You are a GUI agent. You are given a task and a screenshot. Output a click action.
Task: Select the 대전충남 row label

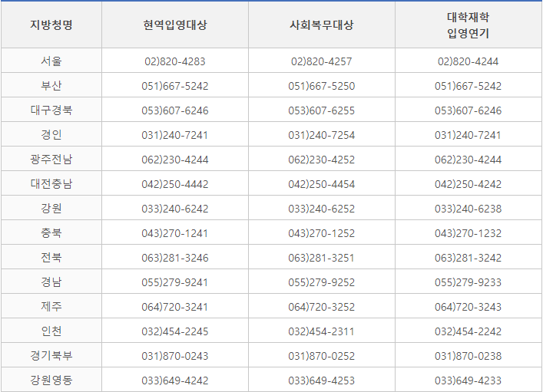51,183
